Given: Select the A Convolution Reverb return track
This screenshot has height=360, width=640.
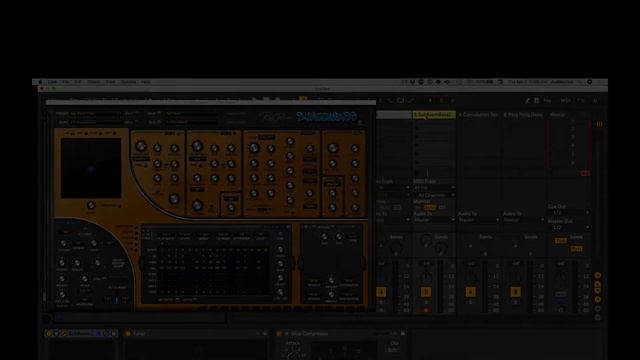Looking at the screenshot, I should [478, 115].
